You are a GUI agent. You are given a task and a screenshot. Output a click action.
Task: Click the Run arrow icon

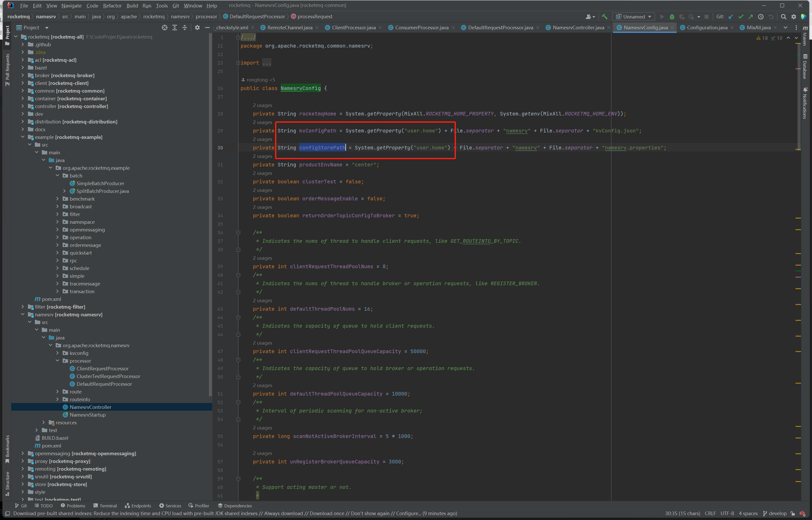[x=662, y=16]
